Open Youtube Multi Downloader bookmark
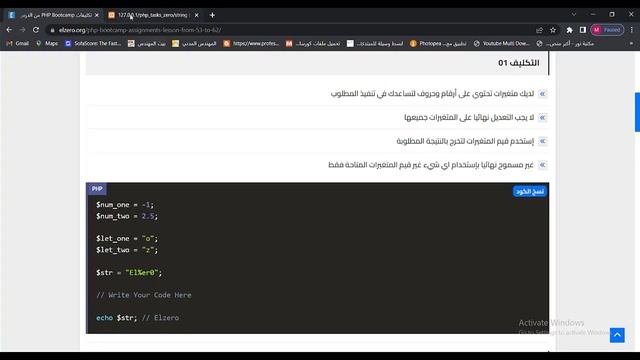 click(x=501, y=43)
